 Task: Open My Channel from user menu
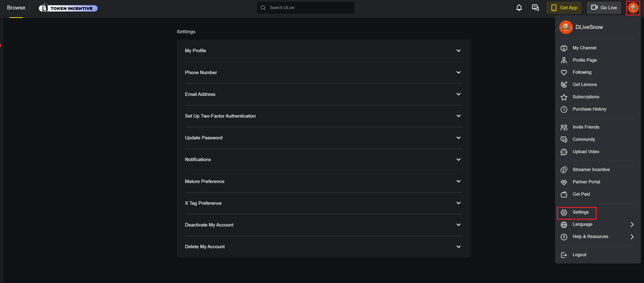[x=584, y=48]
